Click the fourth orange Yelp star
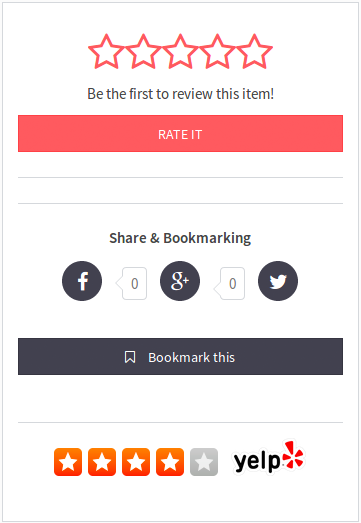Image resolution: width=361 pixels, height=523 pixels. [x=170, y=462]
